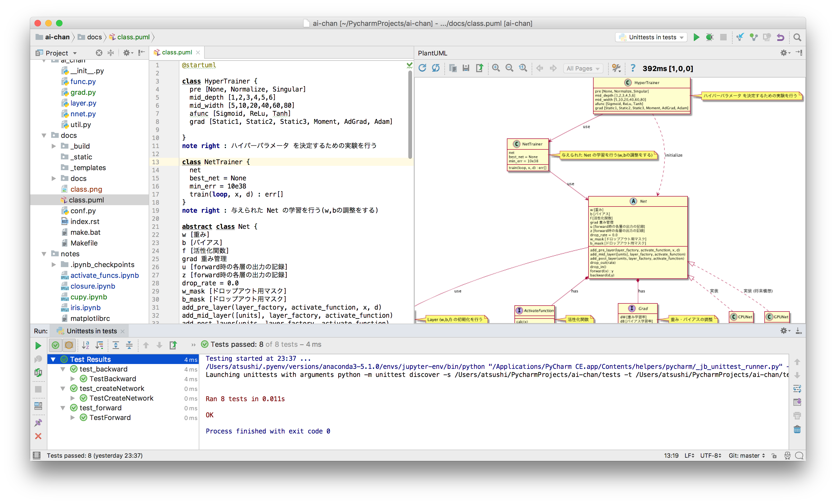Image resolution: width=836 pixels, height=504 pixels.
Task: Open the All Pages dropdown
Action: point(583,68)
